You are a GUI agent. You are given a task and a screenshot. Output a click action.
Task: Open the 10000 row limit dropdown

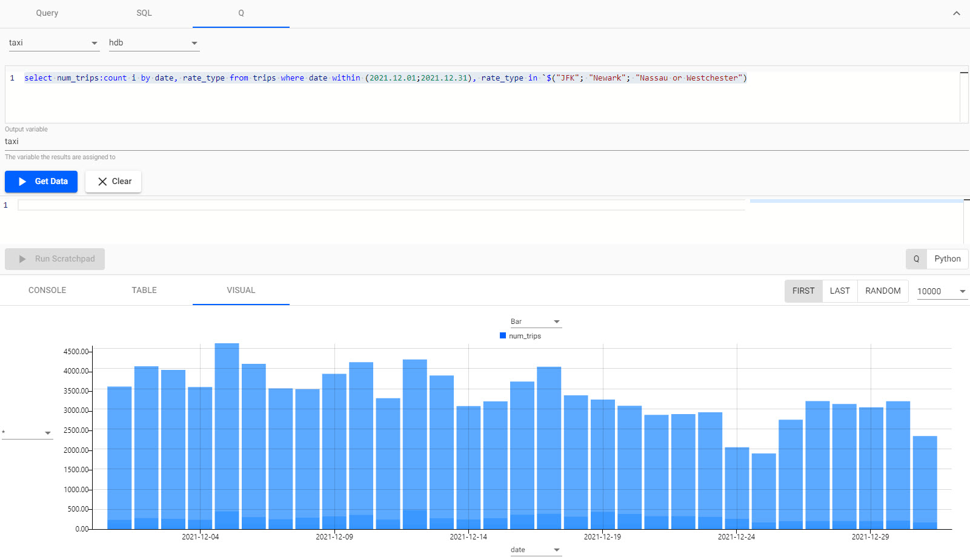tap(942, 291)
